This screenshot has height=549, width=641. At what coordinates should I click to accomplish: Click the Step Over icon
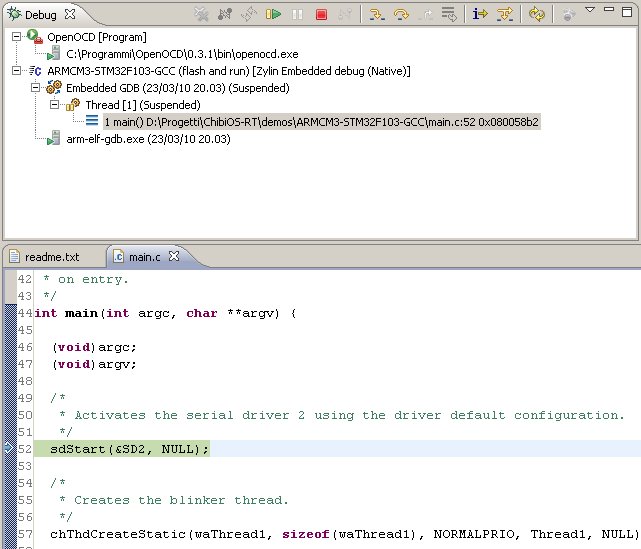click(x=401, y=15)
